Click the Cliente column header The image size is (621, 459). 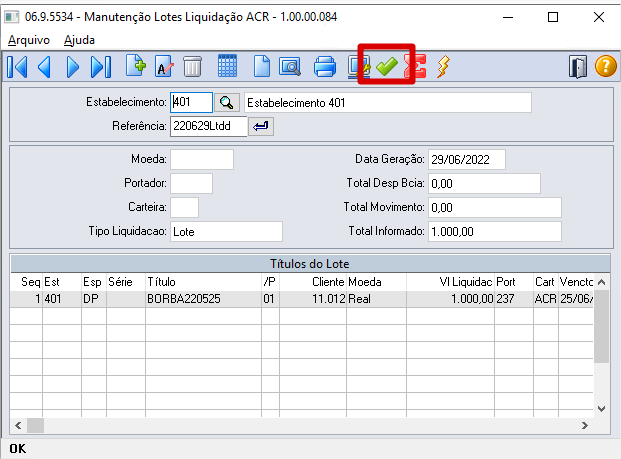[313, 282]
